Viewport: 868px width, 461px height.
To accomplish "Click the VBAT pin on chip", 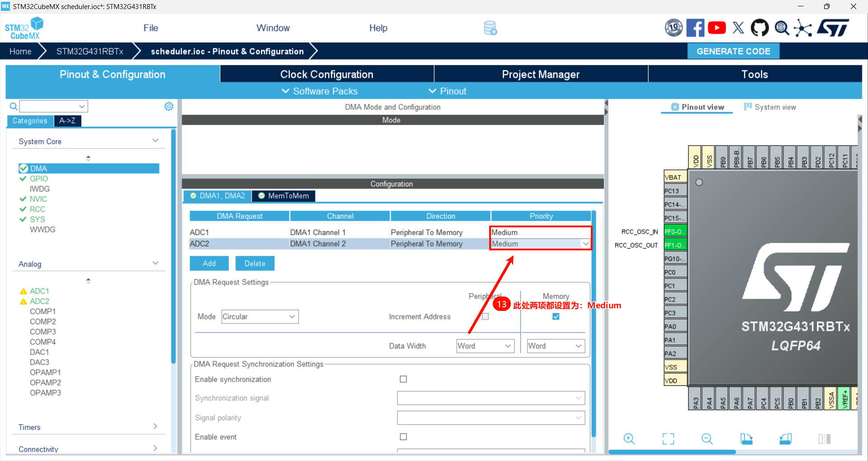I will [x=675, y=177].
